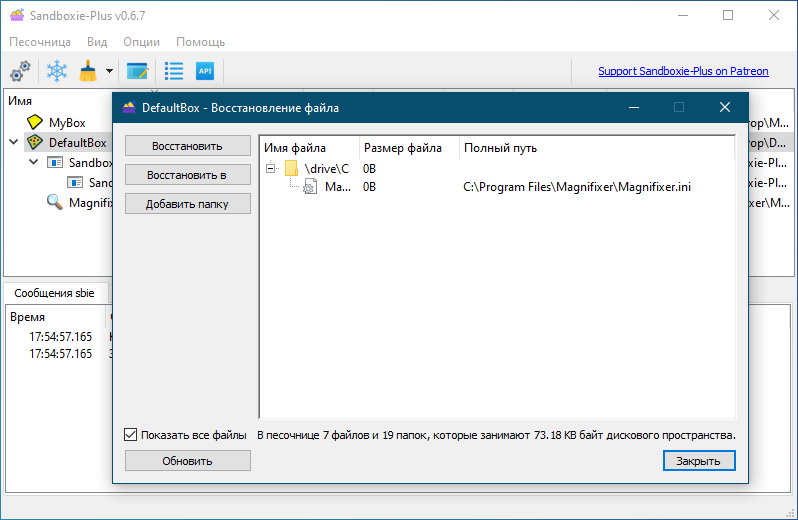Open Support Sandboxie-Plus on Patreon link
798x520 pixels.
tap(683, 71)
